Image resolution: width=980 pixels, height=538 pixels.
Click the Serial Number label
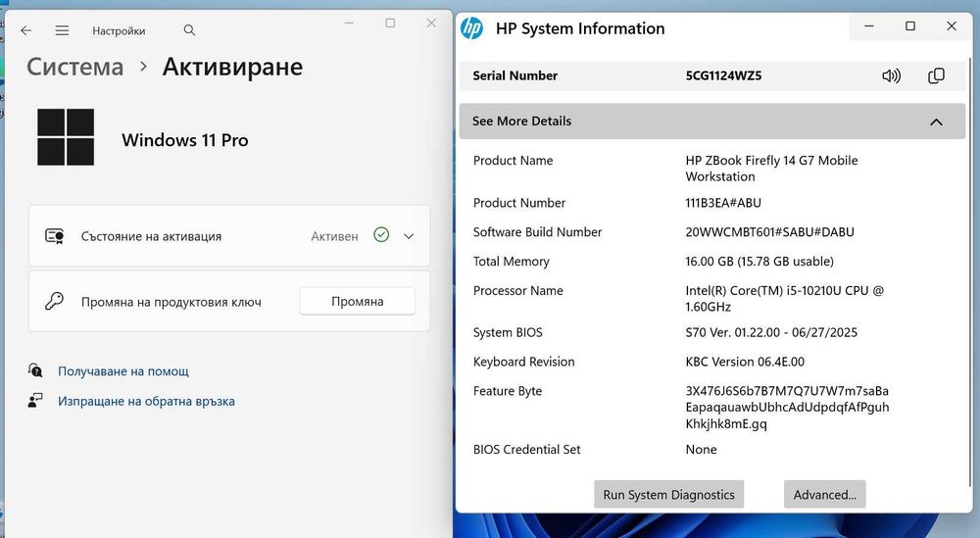515,75
